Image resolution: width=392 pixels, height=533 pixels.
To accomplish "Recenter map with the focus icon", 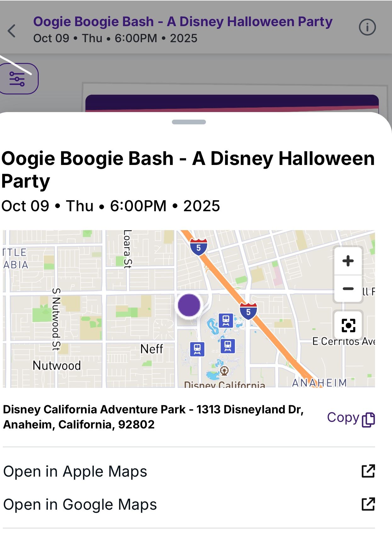I will click(x=348, y=326).
